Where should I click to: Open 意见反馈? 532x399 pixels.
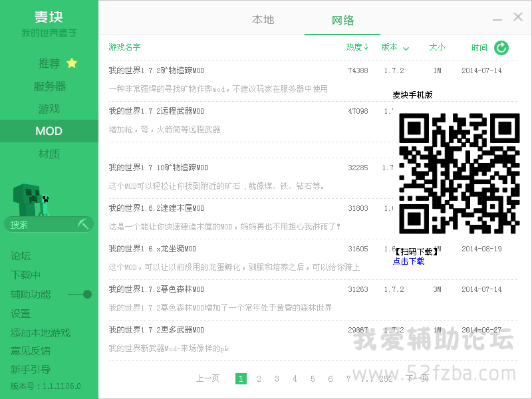point(31,350)
